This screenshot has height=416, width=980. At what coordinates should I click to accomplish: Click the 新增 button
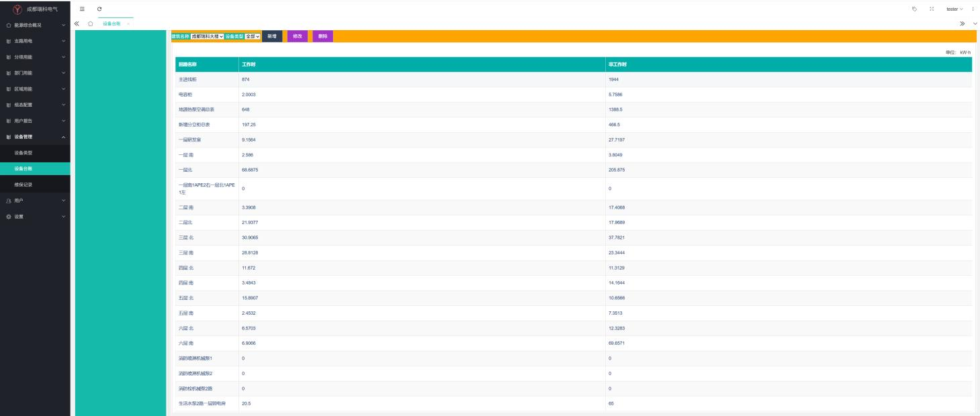coord(272,36)
